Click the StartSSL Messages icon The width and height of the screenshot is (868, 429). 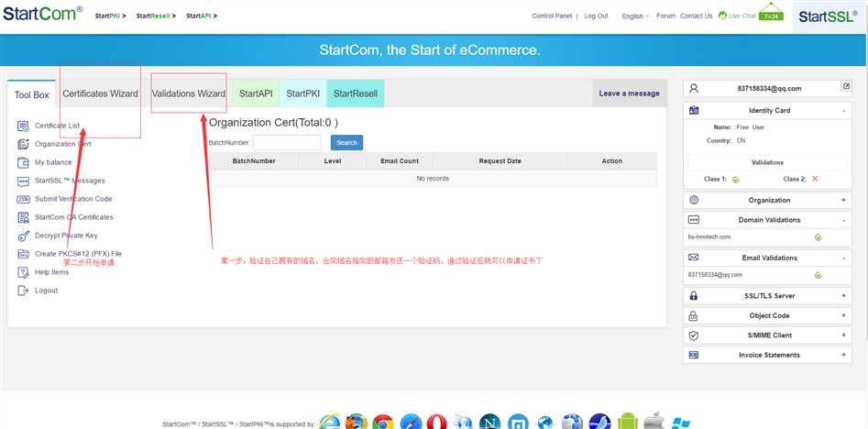click(x=23, y=181)
